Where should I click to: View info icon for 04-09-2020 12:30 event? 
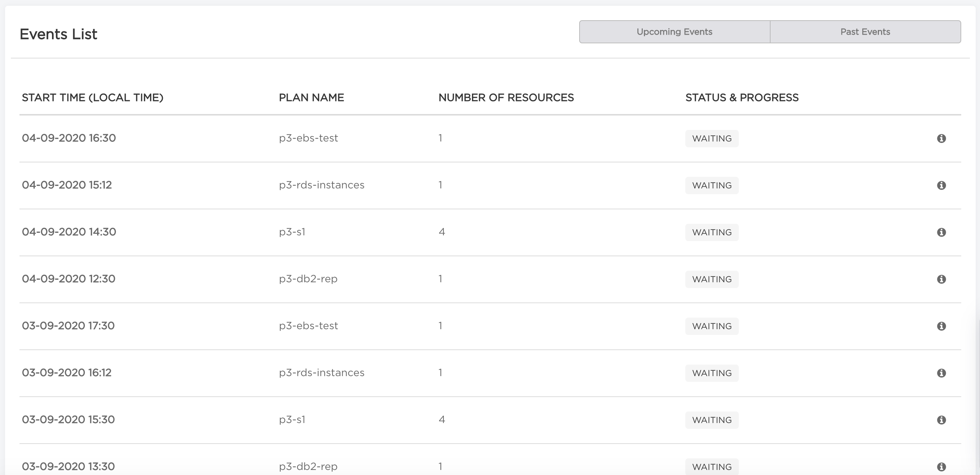(941, 279)
